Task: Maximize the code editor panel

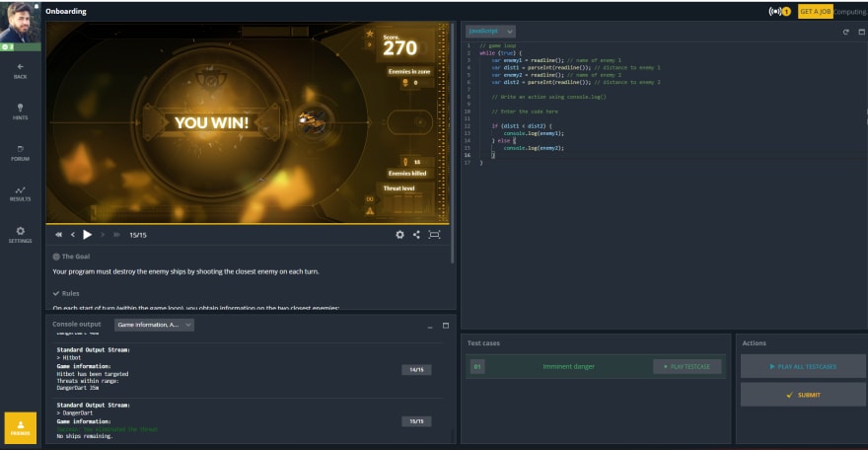Action: coord(861,33)
